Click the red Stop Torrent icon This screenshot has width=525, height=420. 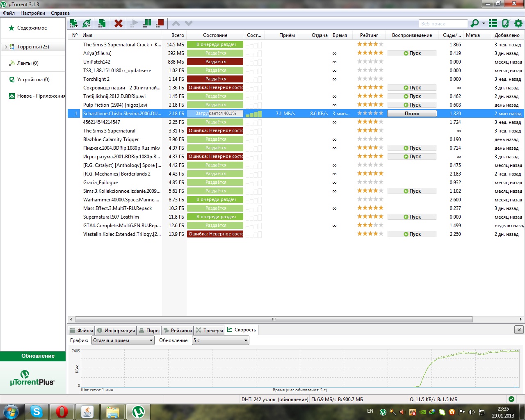[x=160, y=23]
